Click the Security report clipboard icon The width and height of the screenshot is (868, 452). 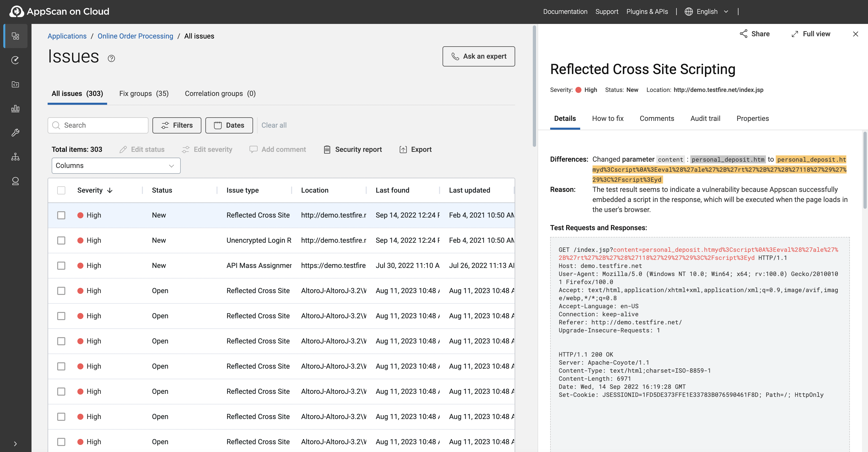point(327,149)
